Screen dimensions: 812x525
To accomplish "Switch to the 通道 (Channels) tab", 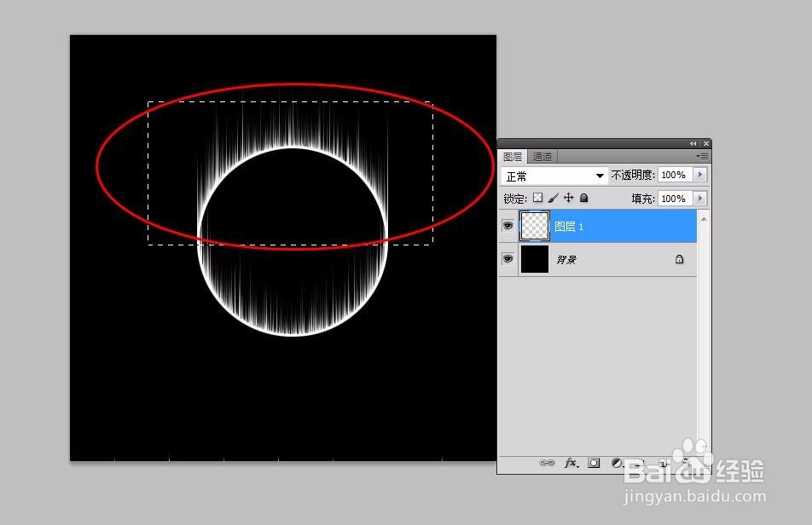I will 542,156.
